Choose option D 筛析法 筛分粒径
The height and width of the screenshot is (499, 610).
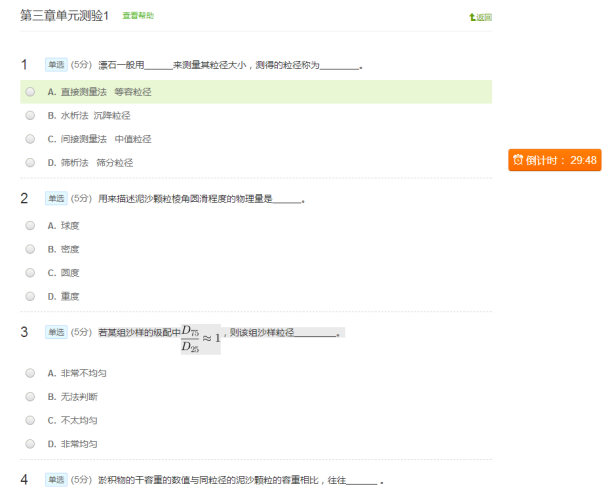30,162
